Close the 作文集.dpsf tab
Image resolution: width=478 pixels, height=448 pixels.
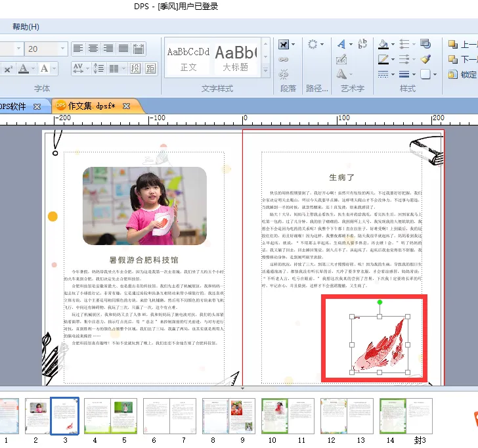126,106
